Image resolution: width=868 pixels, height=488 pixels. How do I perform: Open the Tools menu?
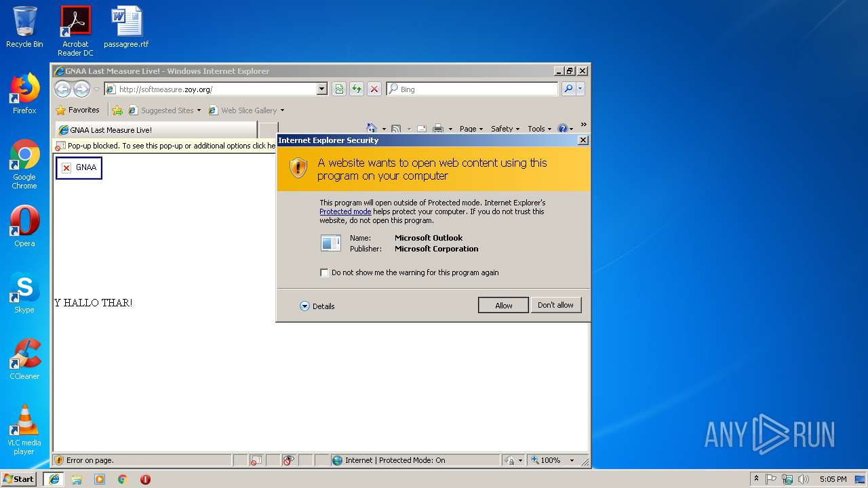click(539, 129)
